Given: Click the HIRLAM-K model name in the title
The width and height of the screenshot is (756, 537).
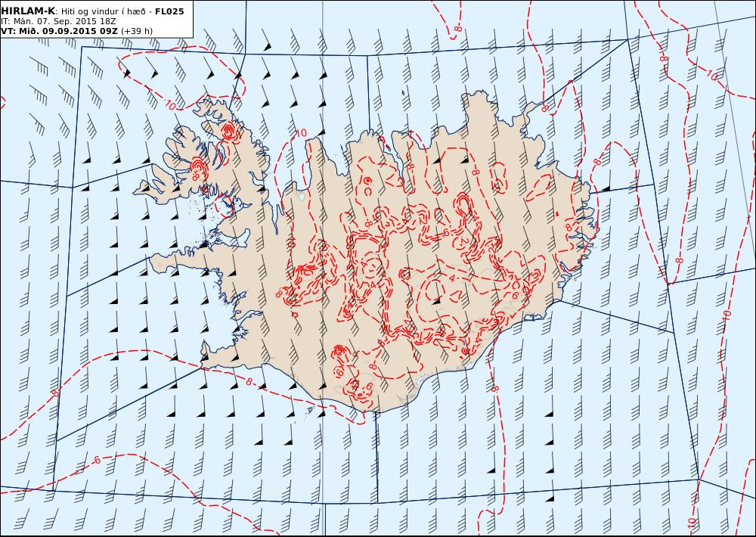Looking at the screenshot, I should 29,11.
